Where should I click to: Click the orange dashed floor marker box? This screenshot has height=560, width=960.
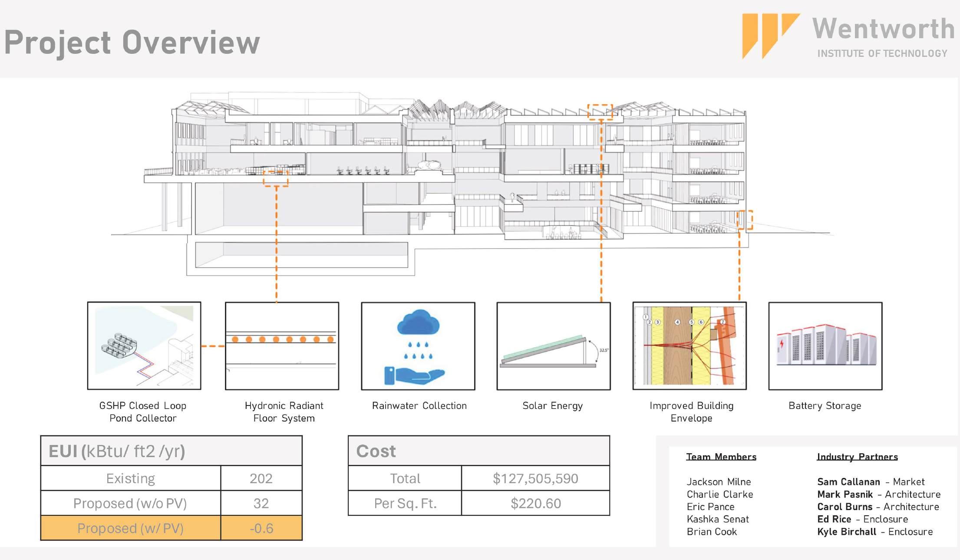pyautogui.click(x=276, y=178)
